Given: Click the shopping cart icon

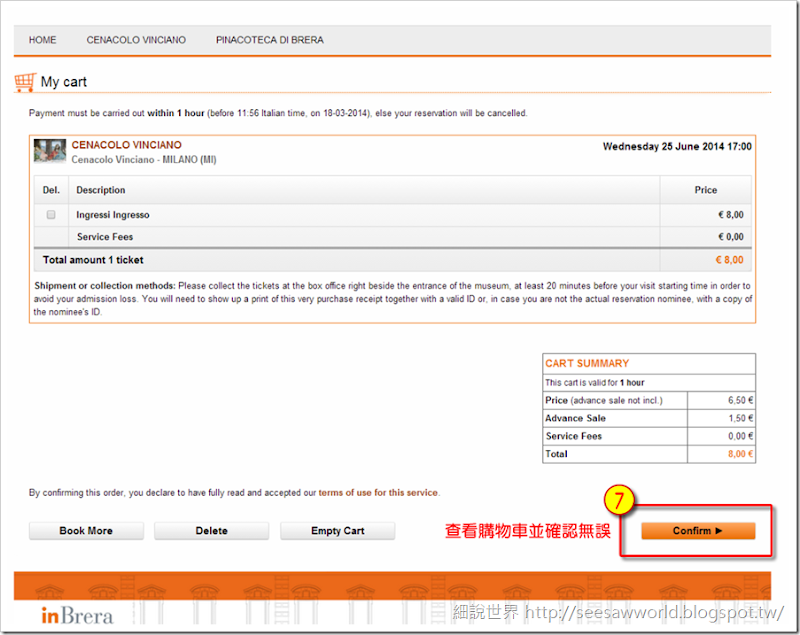Looking at the screenshot, I should (24, 82).
